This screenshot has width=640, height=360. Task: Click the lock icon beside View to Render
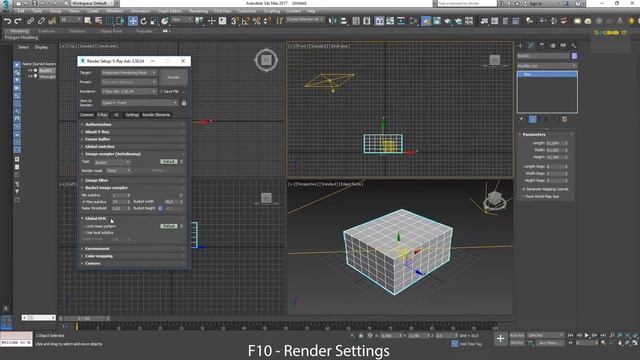[x=184, y=103]
